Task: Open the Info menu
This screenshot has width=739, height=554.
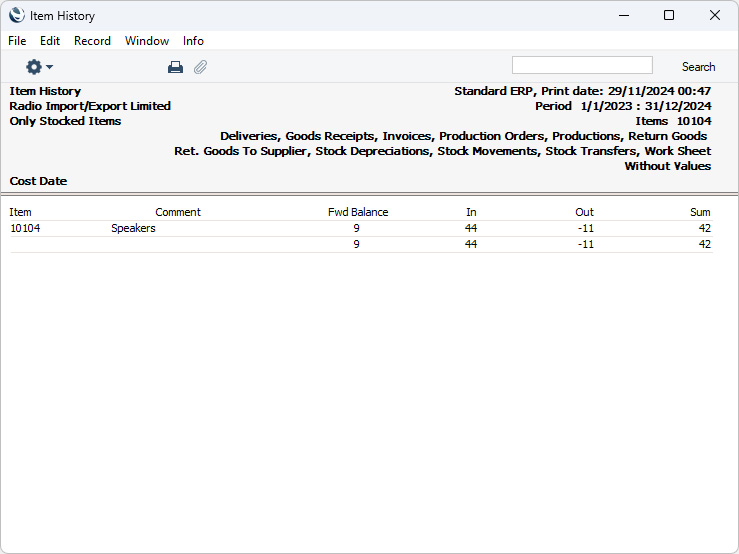Action: point(193,41)
